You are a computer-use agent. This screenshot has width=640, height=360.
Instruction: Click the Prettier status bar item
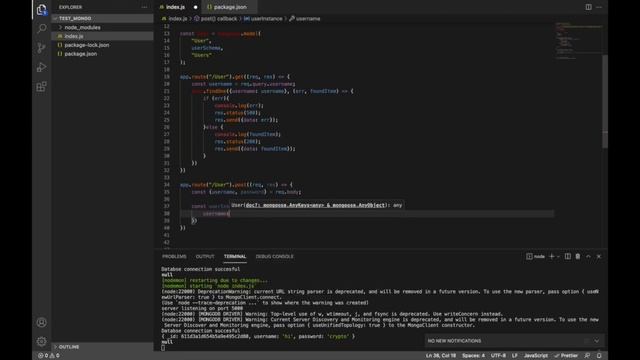(x=566, y=356)
